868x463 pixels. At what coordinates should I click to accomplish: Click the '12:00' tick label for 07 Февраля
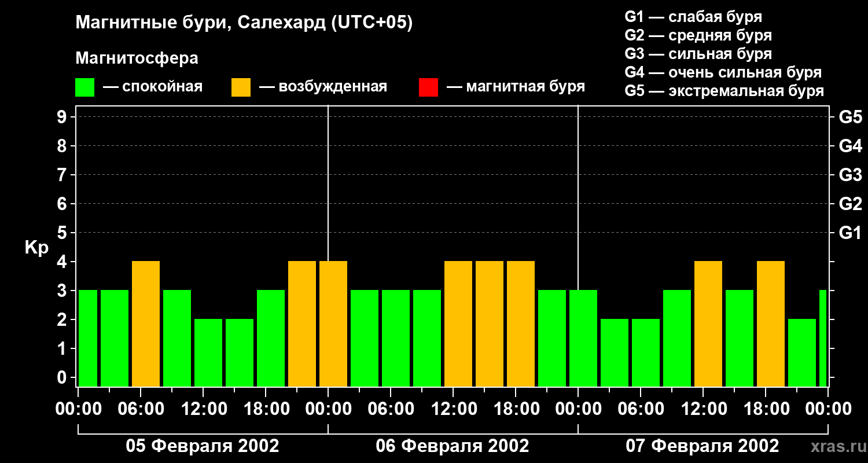coord(703,409)
